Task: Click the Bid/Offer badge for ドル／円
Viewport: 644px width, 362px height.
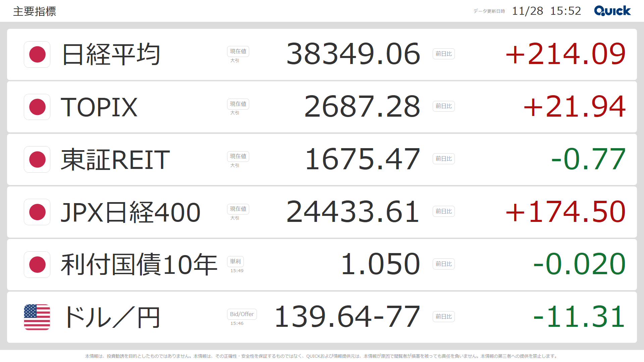Action: (x=242, y=314)
